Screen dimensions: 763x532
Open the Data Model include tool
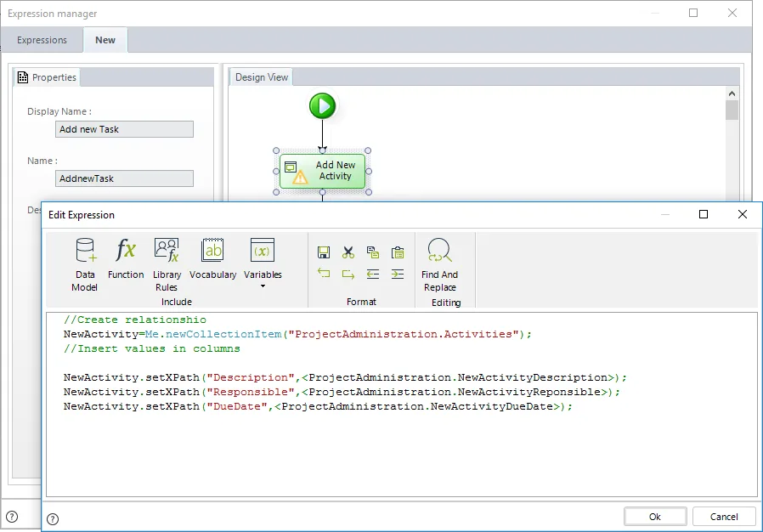pyautogui.click(x=85, y=265)
